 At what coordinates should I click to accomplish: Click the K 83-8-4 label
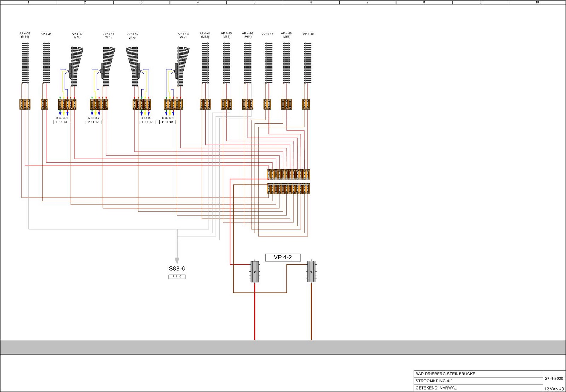click(168, 118)
